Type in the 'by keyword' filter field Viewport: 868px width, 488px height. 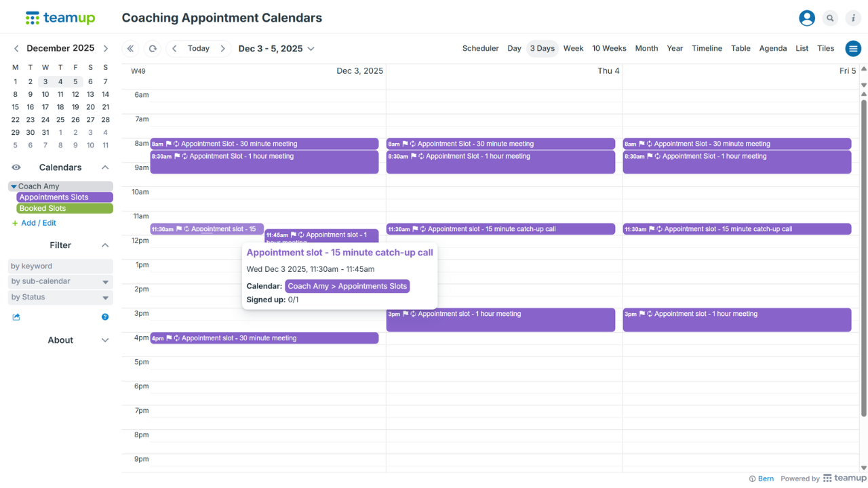coord(60,266)
